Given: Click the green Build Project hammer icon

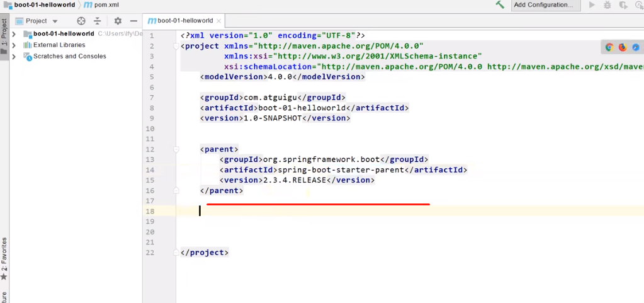Looking at the screenshot, I should pyautogui.click(x=500, y=5).
